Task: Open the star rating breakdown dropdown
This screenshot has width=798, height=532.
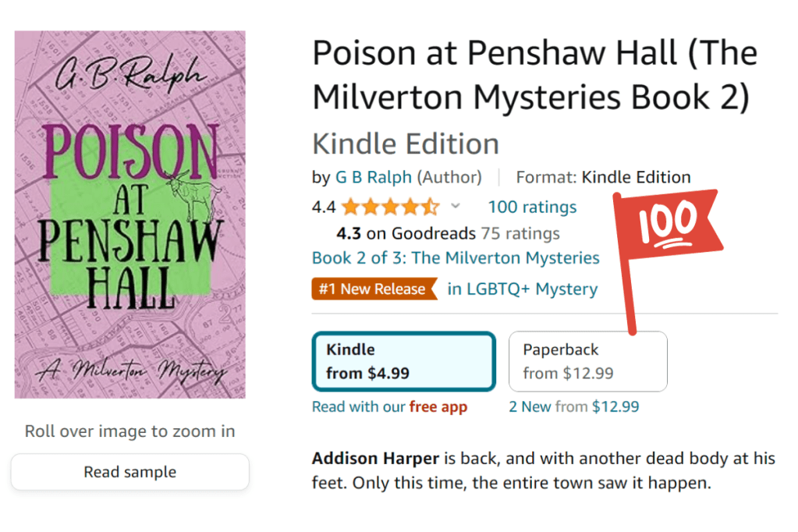Action: (456, 206)
